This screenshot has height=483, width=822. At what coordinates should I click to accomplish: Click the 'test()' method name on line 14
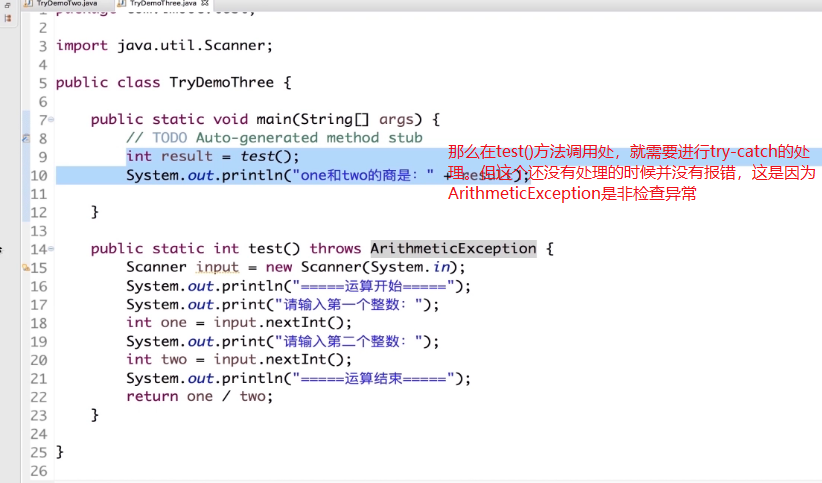[x=274, y=249]
